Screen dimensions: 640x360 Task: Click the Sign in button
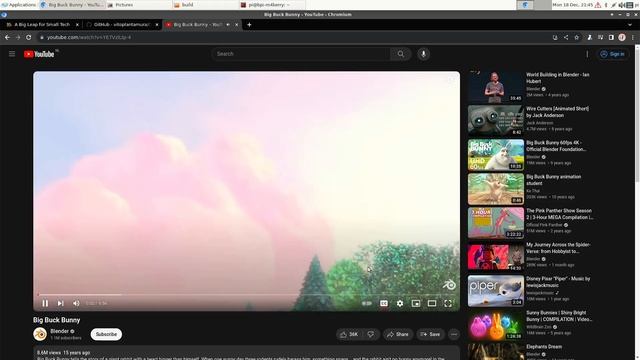[612, 54]
